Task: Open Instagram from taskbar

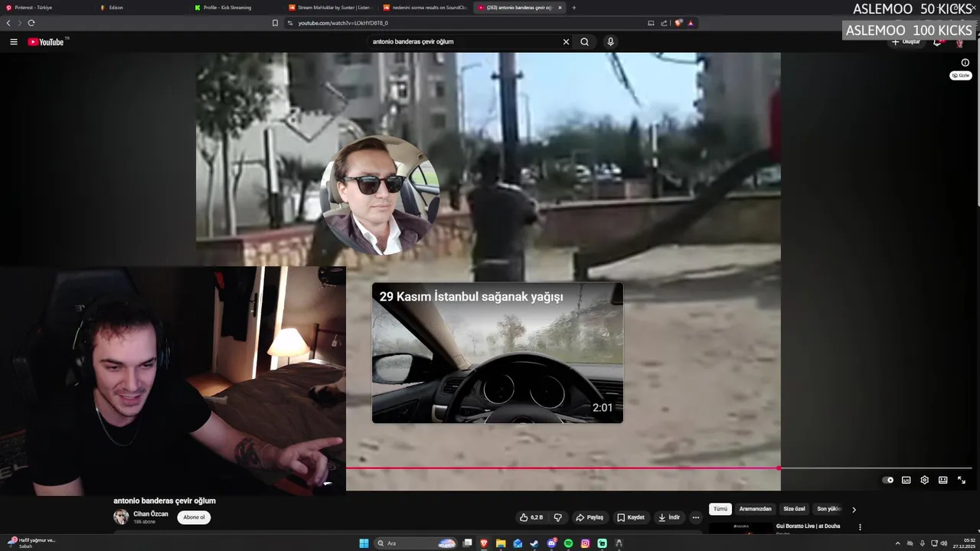Action: click(585, 543)
